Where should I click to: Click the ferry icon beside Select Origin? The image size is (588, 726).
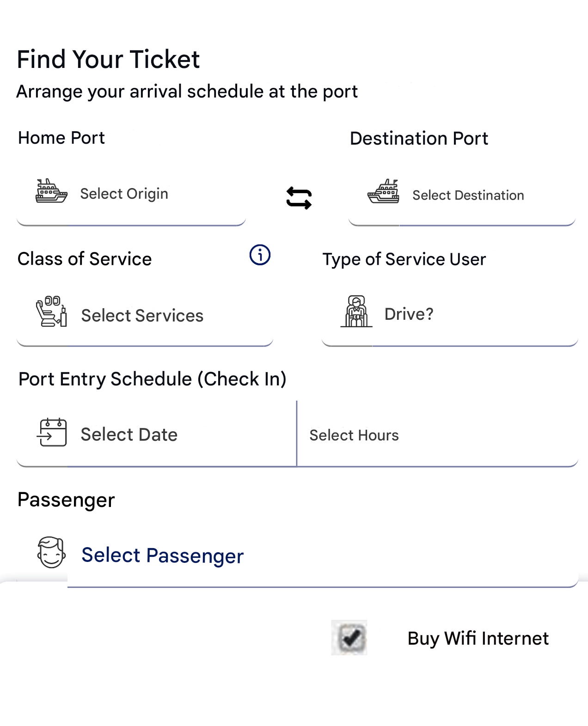click(51, 191)
